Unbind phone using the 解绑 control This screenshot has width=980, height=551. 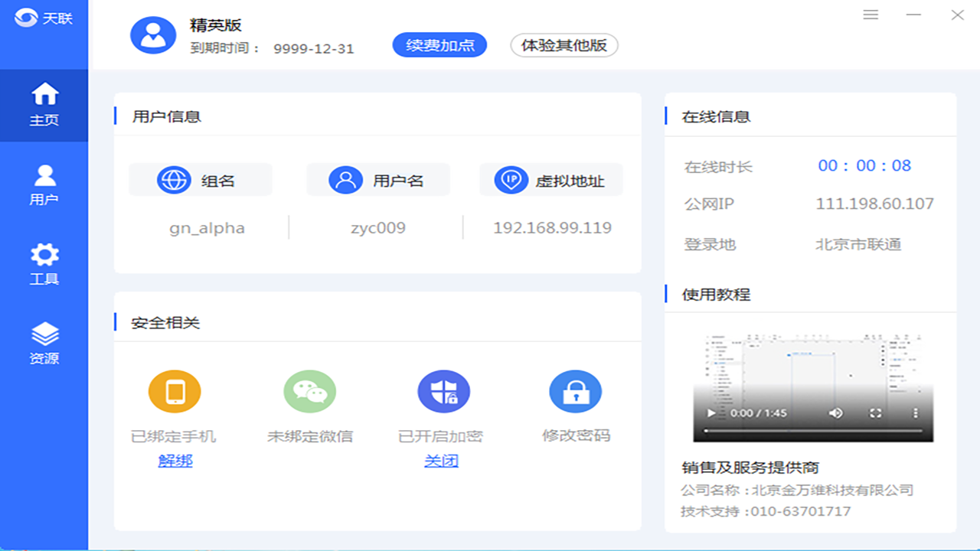[x=175, y=461]
